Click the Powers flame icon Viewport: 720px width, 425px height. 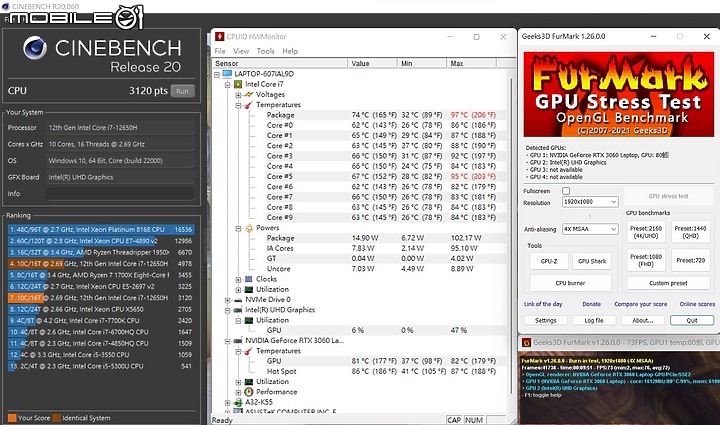click(249, 228)
